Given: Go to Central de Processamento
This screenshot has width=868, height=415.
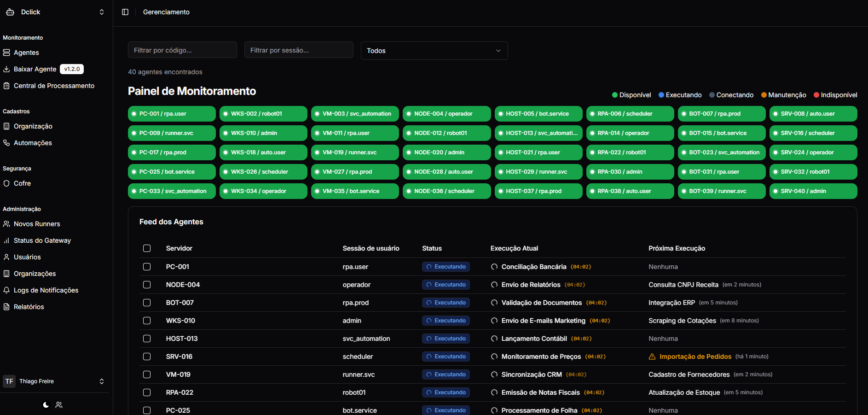Looking at the screenshot, I should (54, 86).
